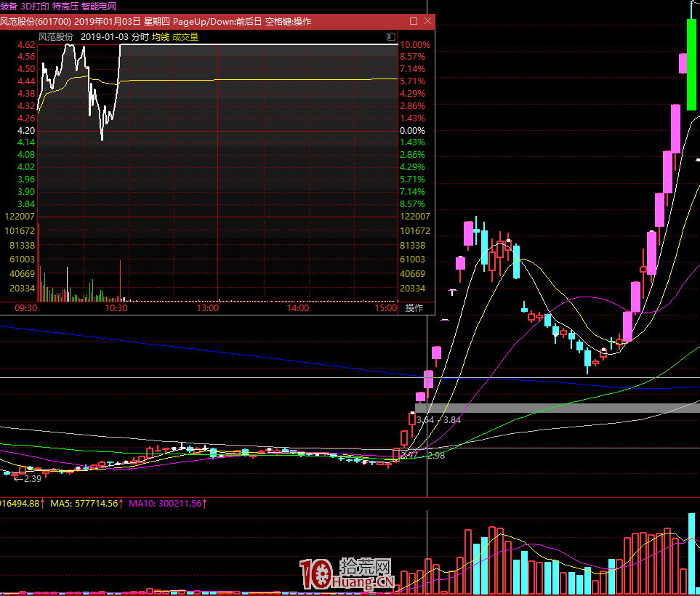700x596 pixels.
Task: Maximize the 风范股份 intraday popup window
Action: coord(413,21)
